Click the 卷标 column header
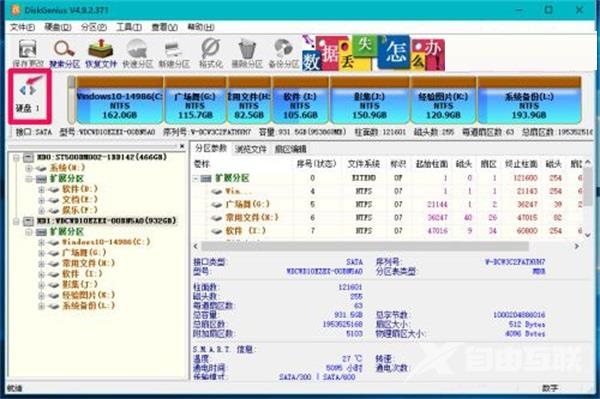Image resolution: width=600 pixels, height=399 pixels. click(x=202, y=164)
